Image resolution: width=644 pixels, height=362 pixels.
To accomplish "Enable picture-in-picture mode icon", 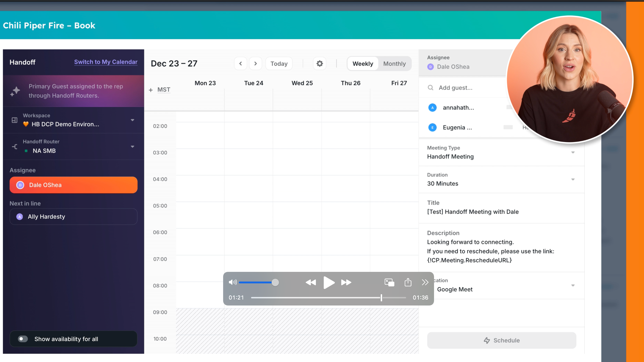I will pyautogui.click(x=389, y=282).
